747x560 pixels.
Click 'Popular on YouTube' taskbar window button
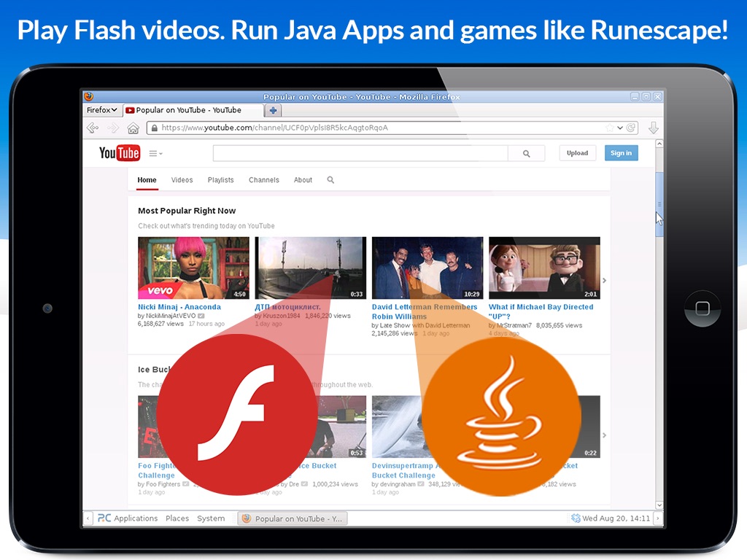[293, 518]
